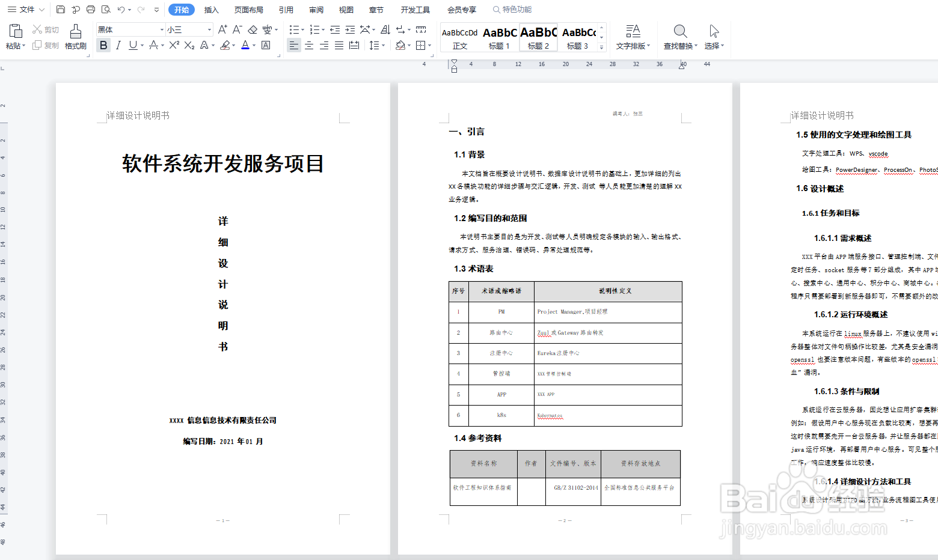
Task: Expand quick access toolbar customize arrow
Action: click(x=157, y=10)
